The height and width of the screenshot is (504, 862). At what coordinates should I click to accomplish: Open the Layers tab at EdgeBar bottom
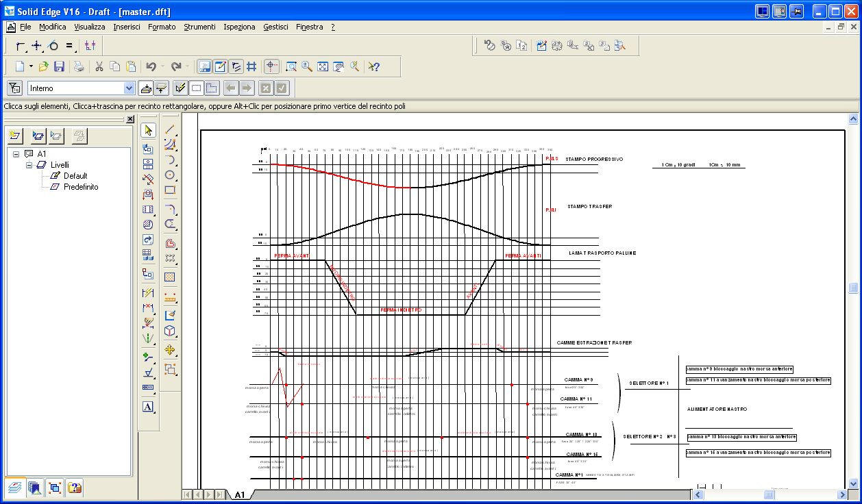pos(14,488)
